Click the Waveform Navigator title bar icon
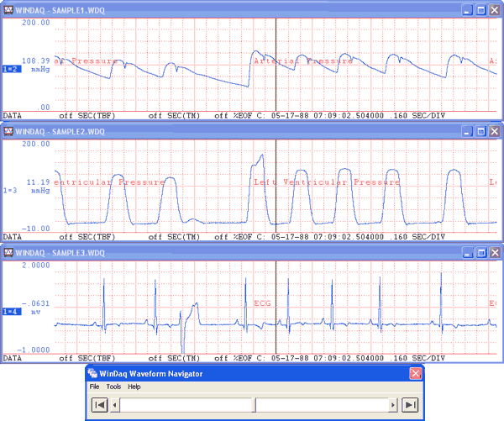 coord(92,373)
